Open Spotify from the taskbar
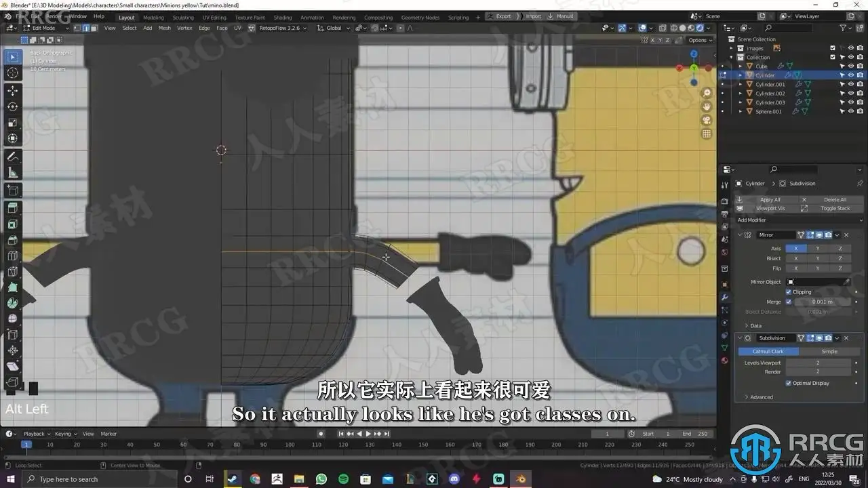 (x=343, y=479)
